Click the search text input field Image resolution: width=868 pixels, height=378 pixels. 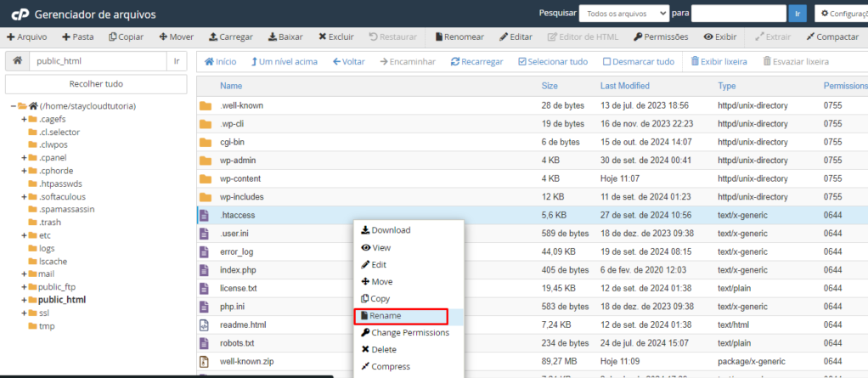tap(737, 14)
